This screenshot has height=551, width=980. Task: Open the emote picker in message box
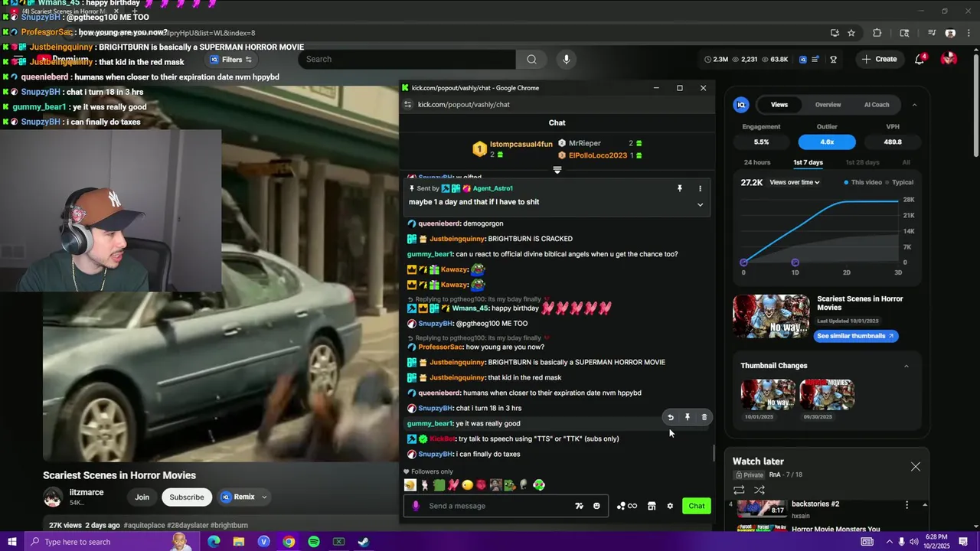[x=596, y=506]
